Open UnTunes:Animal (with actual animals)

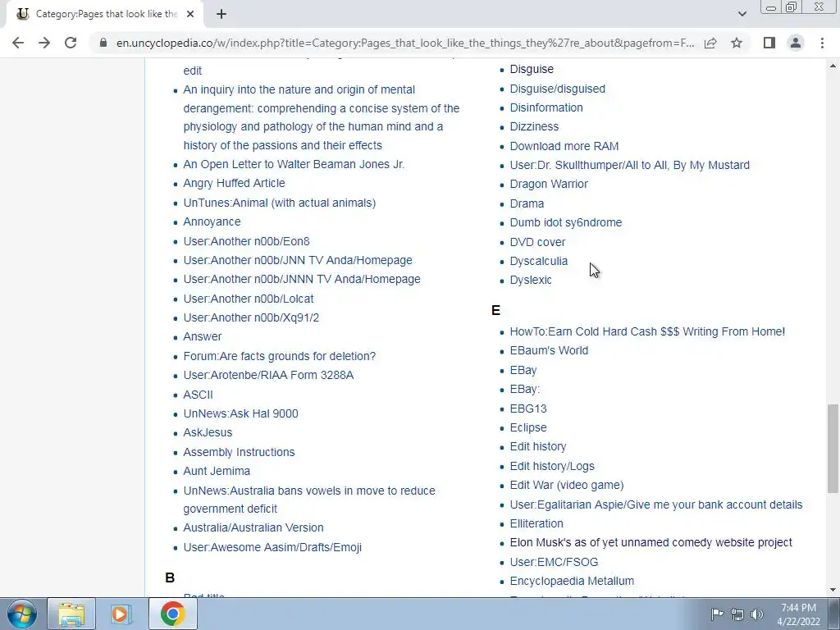point(280,203)
